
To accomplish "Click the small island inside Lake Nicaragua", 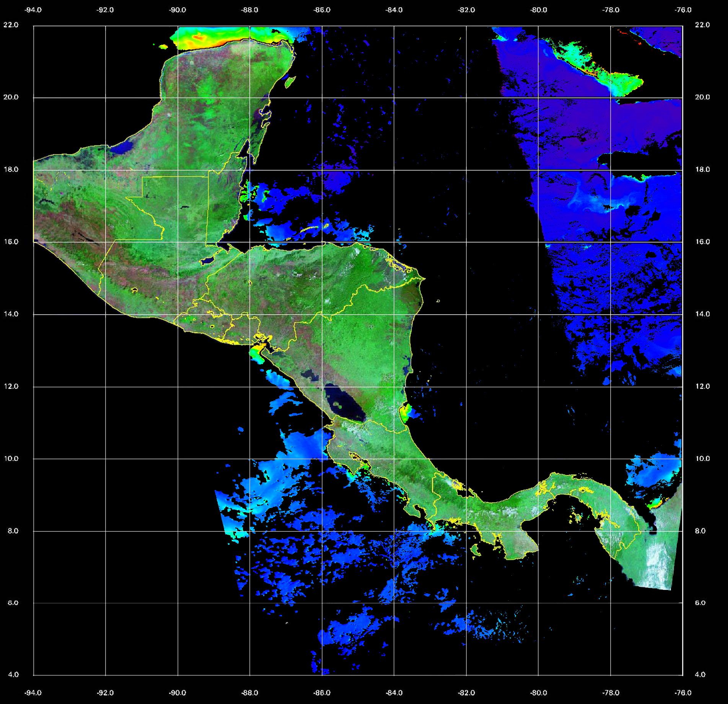I will click(x=337, y=404).
